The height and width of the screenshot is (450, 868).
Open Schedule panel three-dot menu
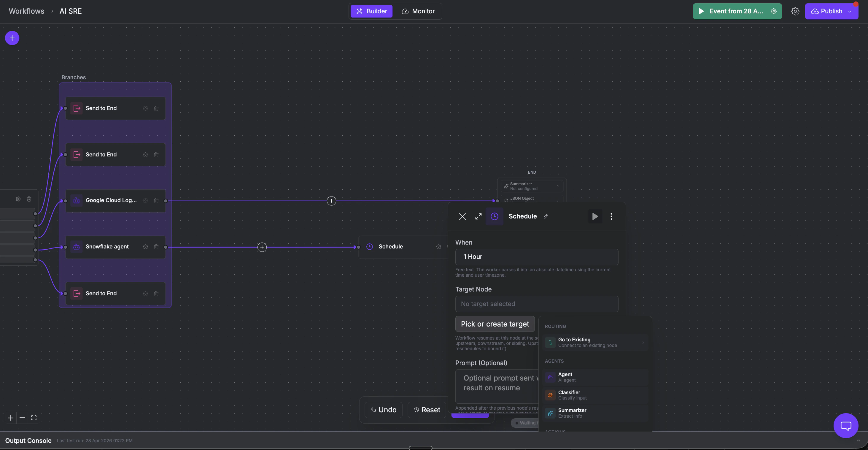(611, 216)
